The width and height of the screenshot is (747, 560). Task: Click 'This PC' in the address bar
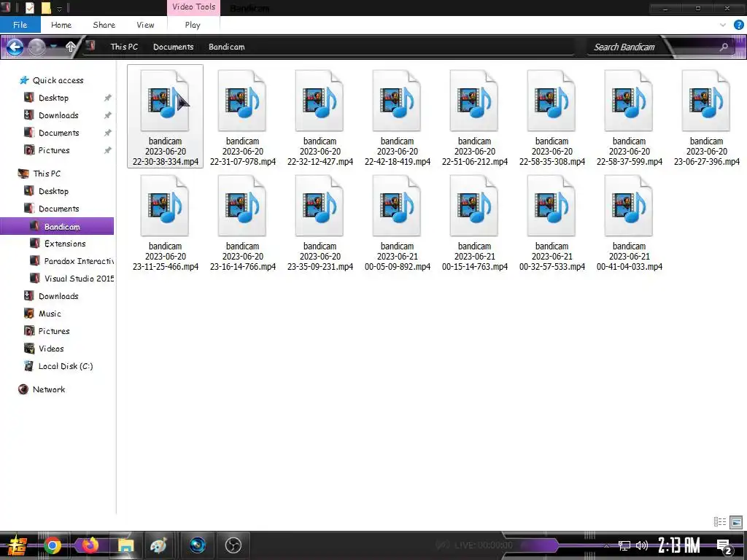pyautogui.click(x=124, y=47)
